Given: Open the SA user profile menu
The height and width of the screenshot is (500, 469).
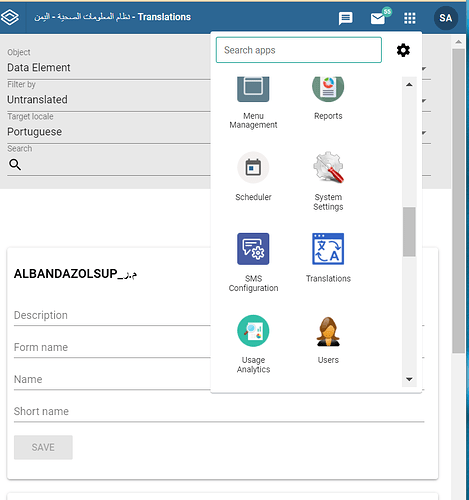Looking at the screenshot, I should coord(446,18).
